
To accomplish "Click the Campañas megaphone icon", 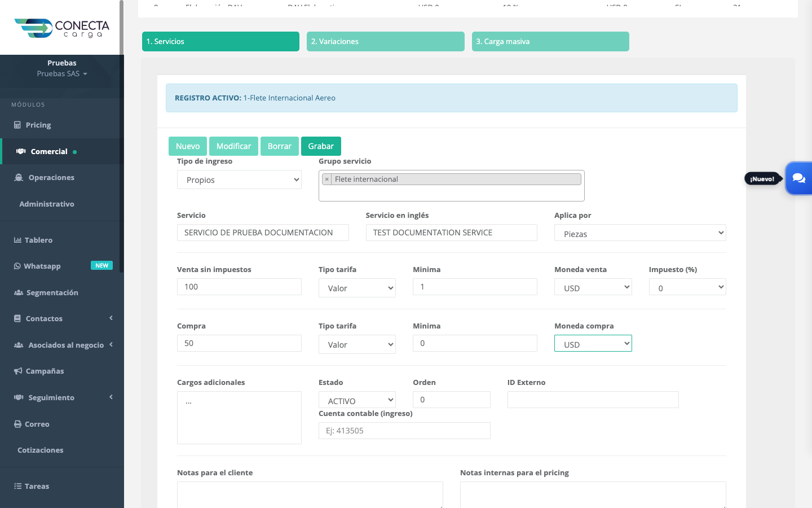I will [x=18, y=371].
